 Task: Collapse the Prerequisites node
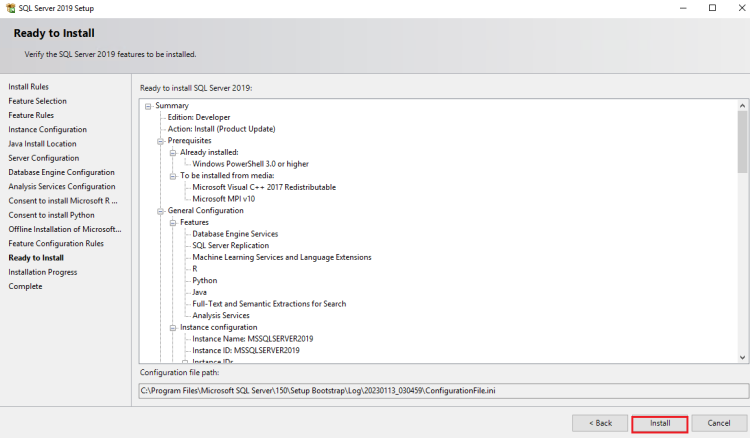160,141
